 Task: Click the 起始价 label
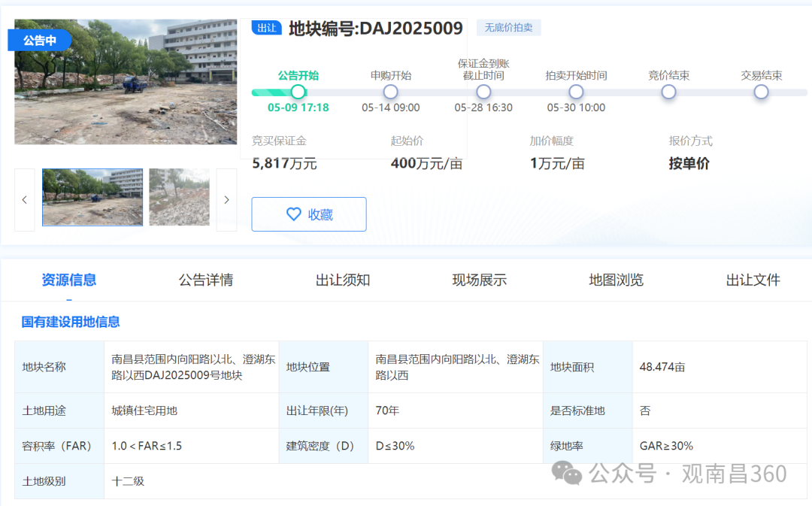(407, 141)
